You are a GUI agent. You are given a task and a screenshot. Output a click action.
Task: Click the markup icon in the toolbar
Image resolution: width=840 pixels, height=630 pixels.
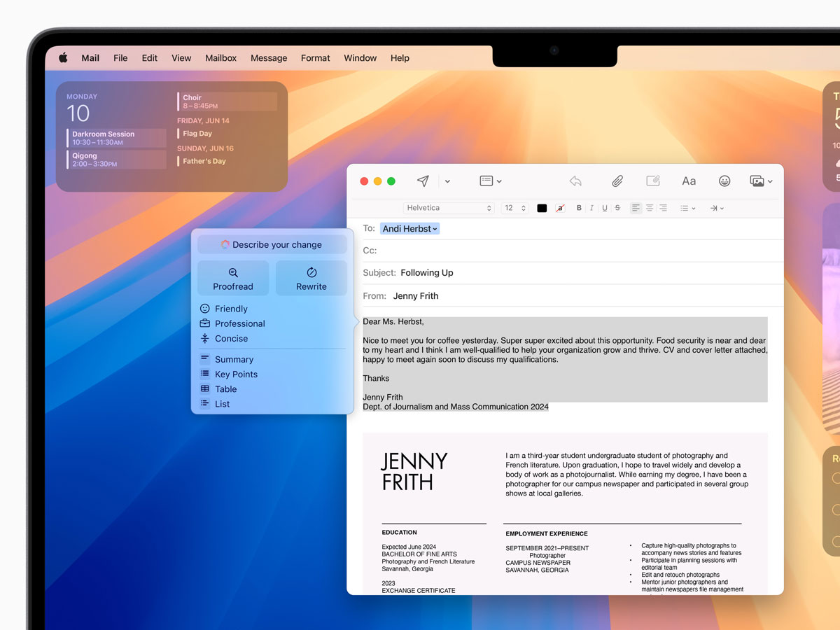point(653,181)
